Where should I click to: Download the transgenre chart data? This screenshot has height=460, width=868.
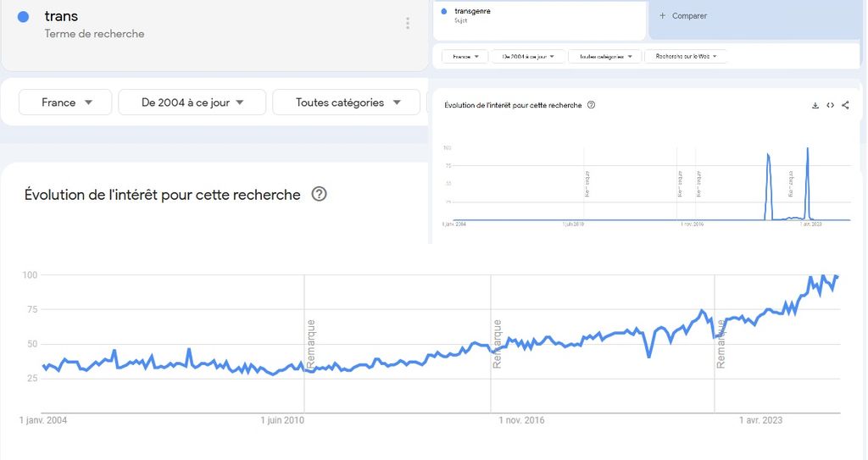tap(815, 105)
